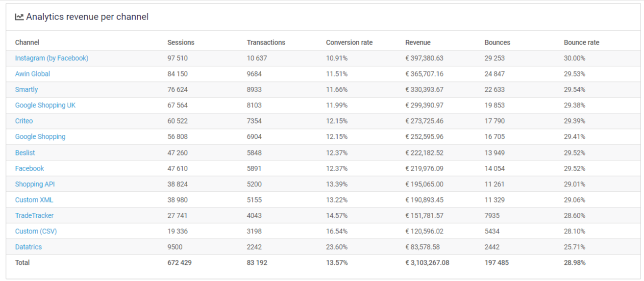Select the total bounce rate 28.98%
This screenshot has width=644, height=281.
[x=574, y=262]
